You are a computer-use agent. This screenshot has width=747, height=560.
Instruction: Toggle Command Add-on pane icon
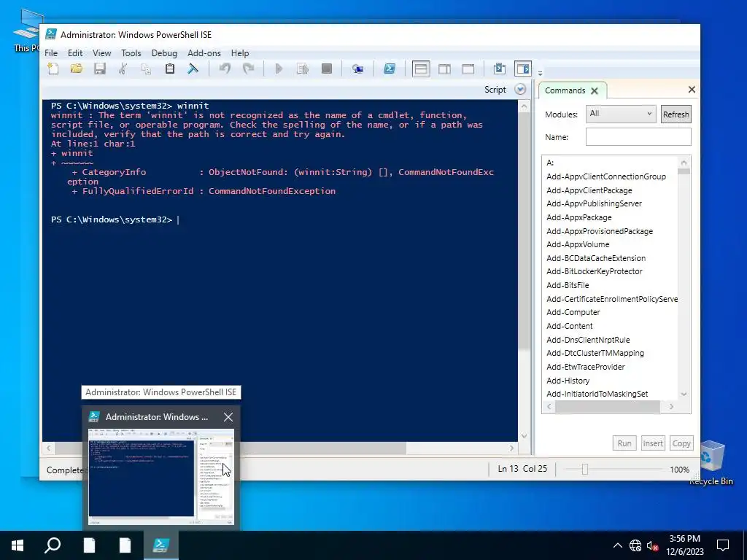[522, 69]
